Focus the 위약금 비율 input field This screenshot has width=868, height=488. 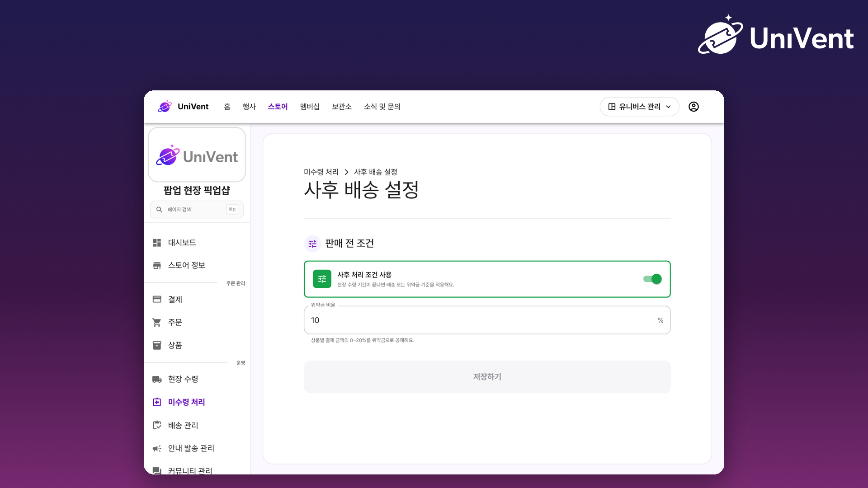pyautogui.click(x=487, y=320)
